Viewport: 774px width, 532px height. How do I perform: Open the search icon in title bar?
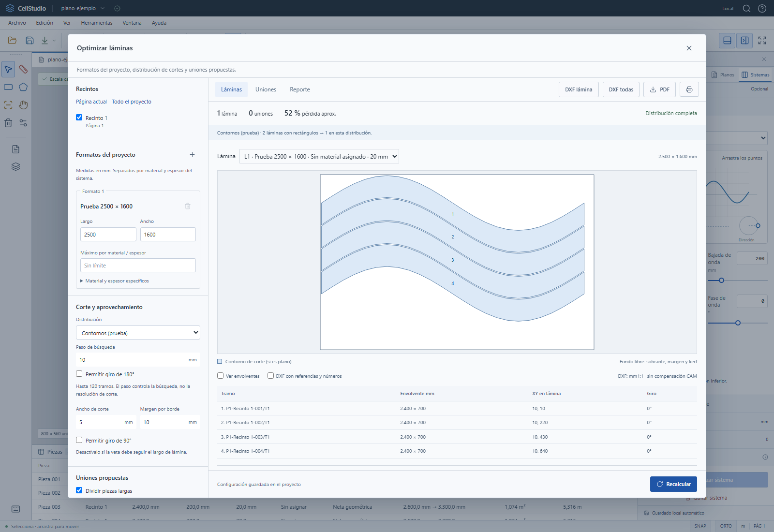click(x=746, y=8)
